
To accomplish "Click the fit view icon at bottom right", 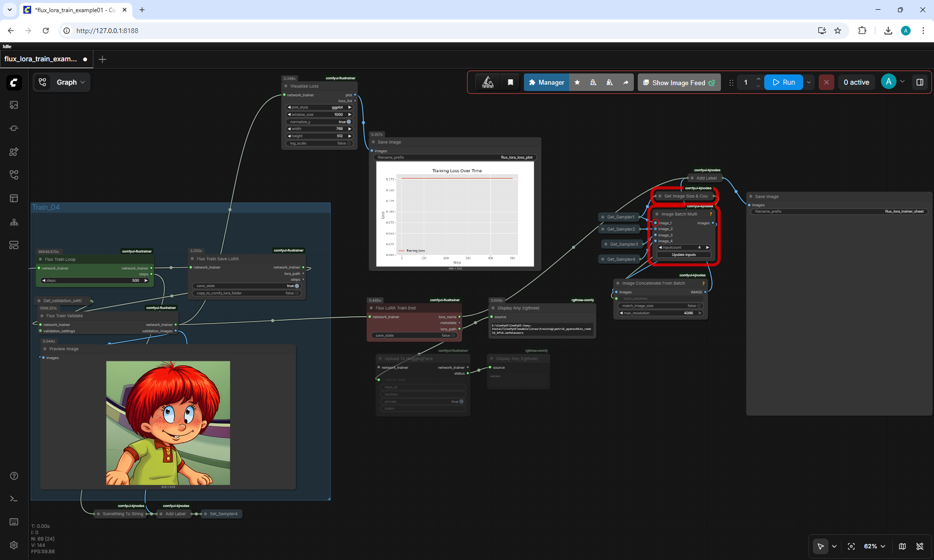I will click(x=851, y=546).
